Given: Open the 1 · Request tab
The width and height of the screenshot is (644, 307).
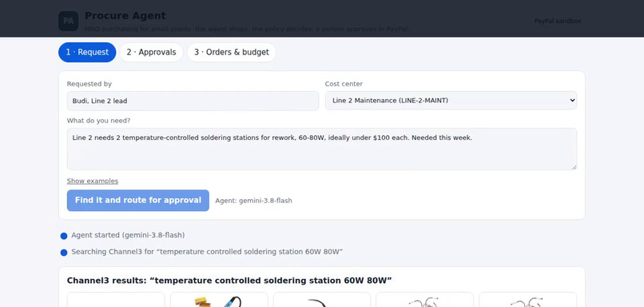Looking at the screenshot, I should 87,52.
